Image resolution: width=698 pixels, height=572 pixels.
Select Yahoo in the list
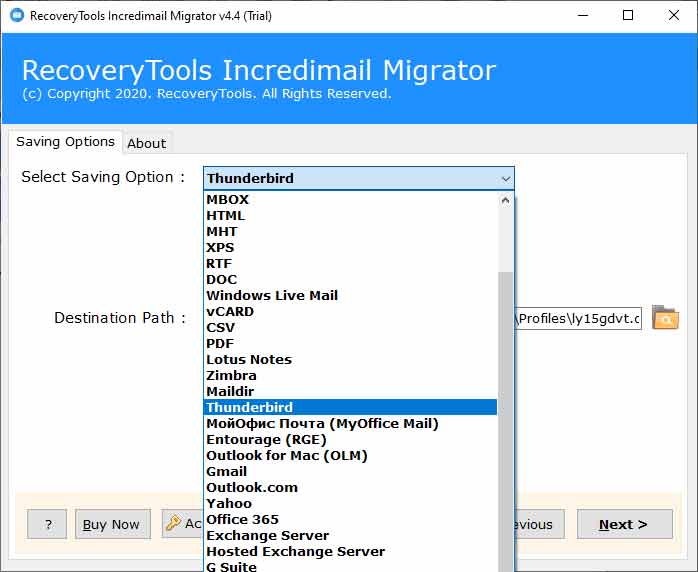pos(350,503)
